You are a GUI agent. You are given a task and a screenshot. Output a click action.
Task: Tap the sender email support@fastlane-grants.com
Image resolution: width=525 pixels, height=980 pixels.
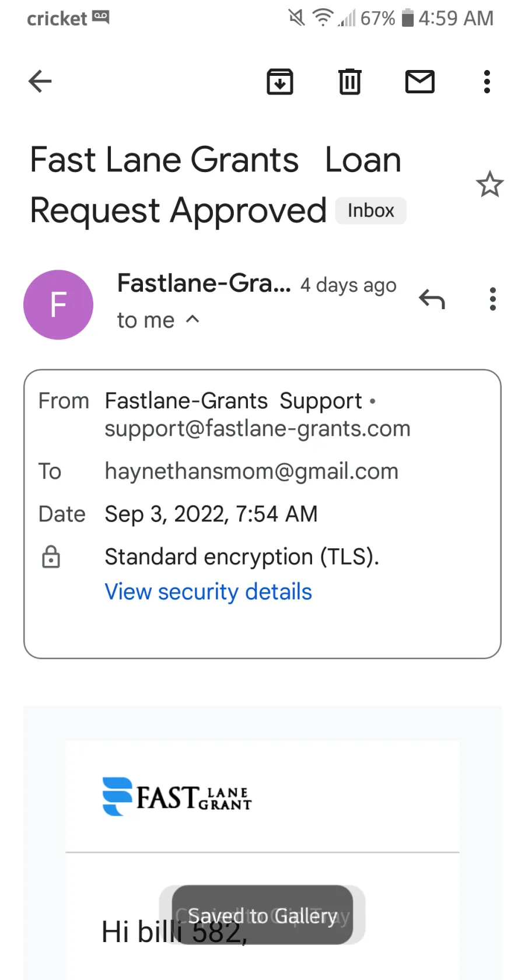[257, 429]
